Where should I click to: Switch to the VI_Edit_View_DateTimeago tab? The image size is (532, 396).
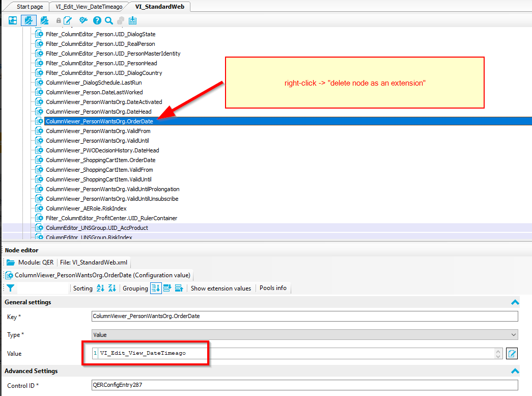pos(89,6)
